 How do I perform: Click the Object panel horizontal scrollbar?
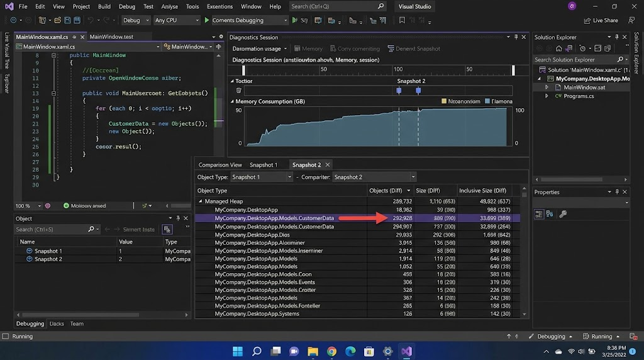[x=80, y=315]
